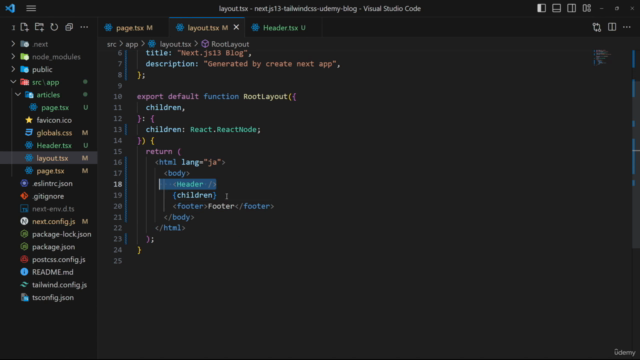Open next-env.d.ts file
Viewport: 640px width, 360px height.
click(53, 209)
